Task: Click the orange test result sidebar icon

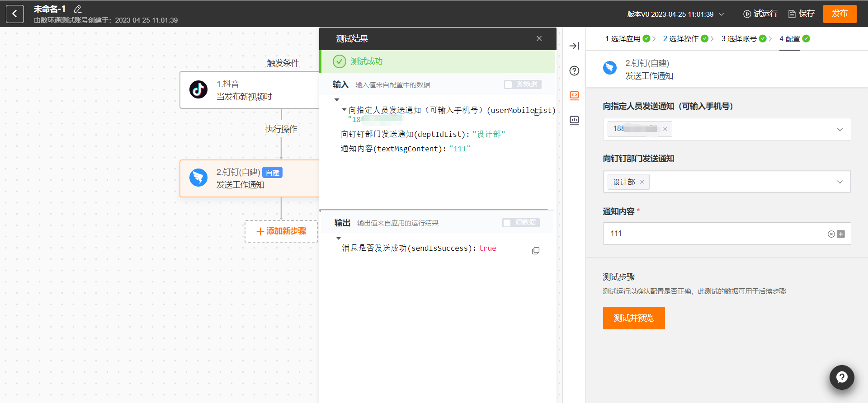Action: coord(574,95)
